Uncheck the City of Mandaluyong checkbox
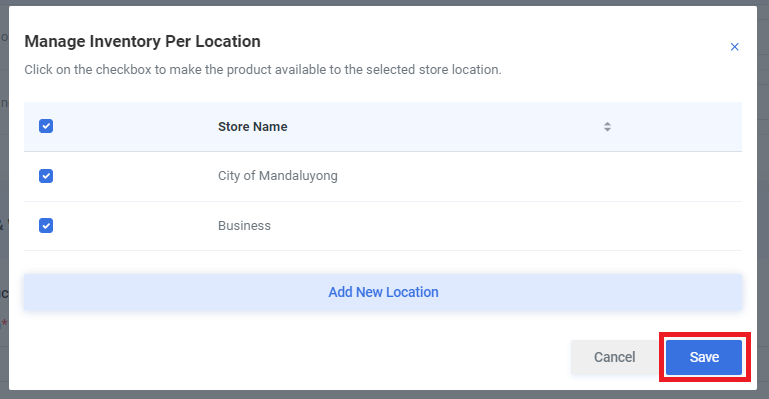 [x=46, y=175]
